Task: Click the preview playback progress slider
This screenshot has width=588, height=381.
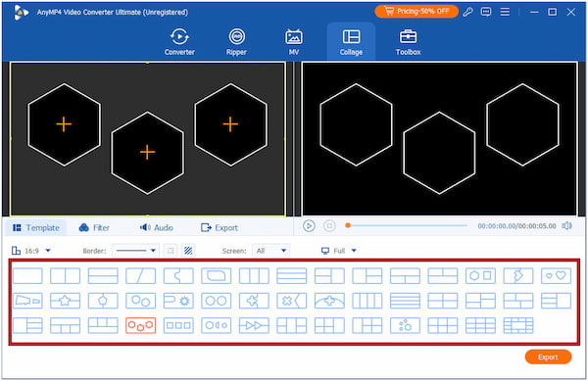Action: pyautogui.click(x=408, y=225)
